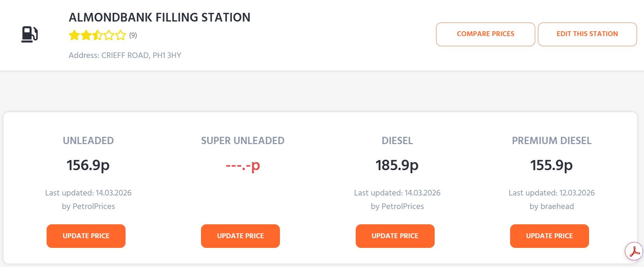Rate the station one star

pos(74,35)
